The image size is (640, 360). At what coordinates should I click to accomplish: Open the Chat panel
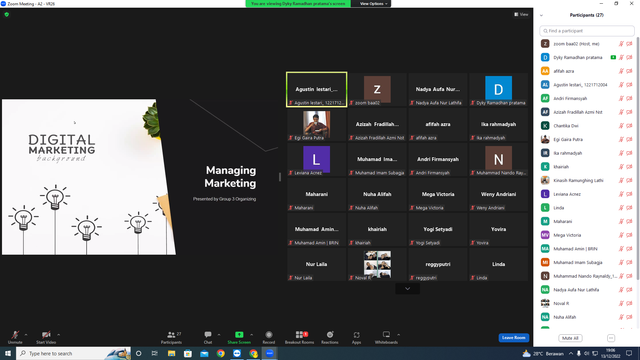(208, 337)
